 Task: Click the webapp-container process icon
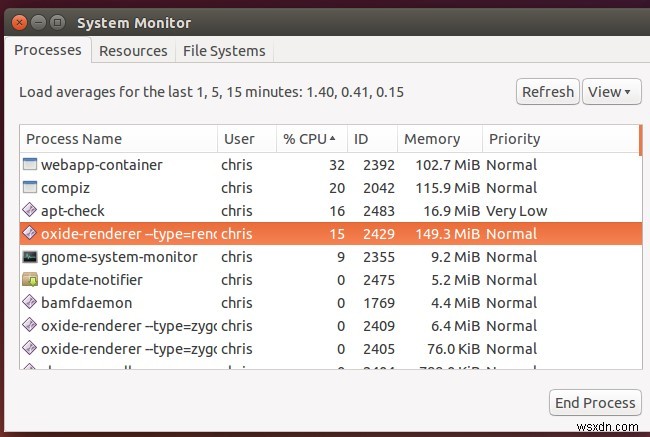pos(29,165)
